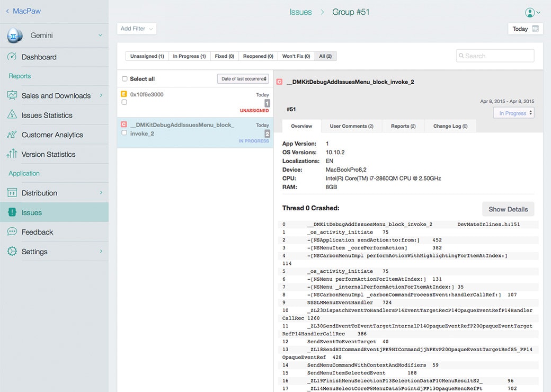
Task: Click the IN PROGRESS status label
Action: pyautogui.click(x=254, y=141)
